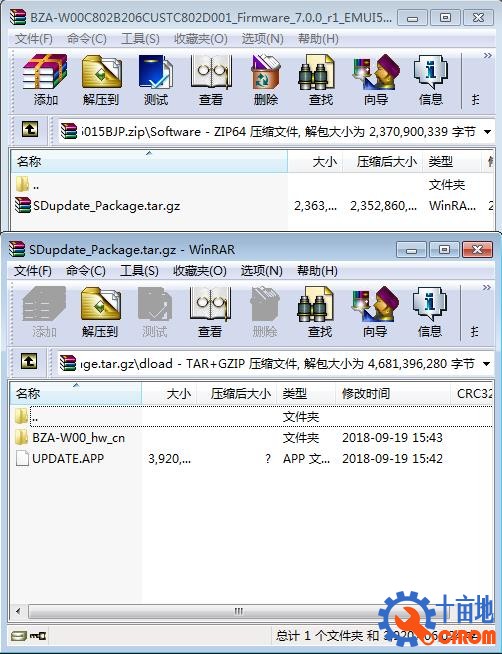
Task: Click the 添加 (Add) icon in the top WinRAR window
Action: point(45,79)
